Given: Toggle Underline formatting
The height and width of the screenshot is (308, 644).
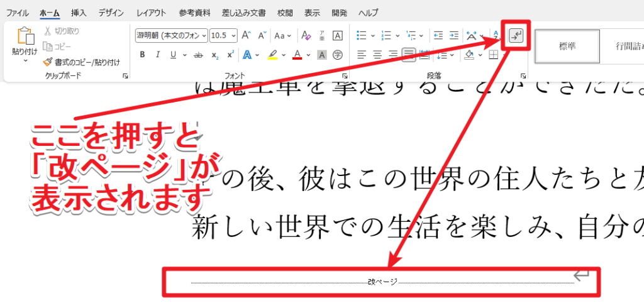Looking at the screenshot, I should click(173, 55).
